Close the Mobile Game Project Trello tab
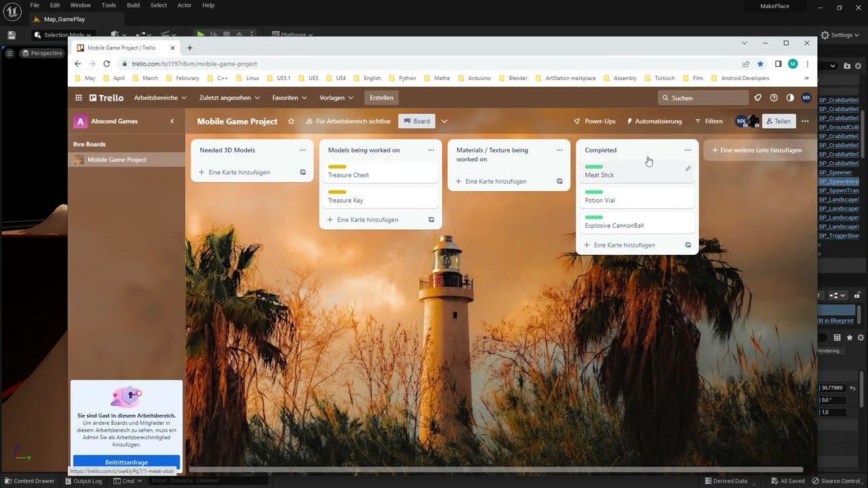This screenshot has width=868, height=488. click(x=173, y=47)
